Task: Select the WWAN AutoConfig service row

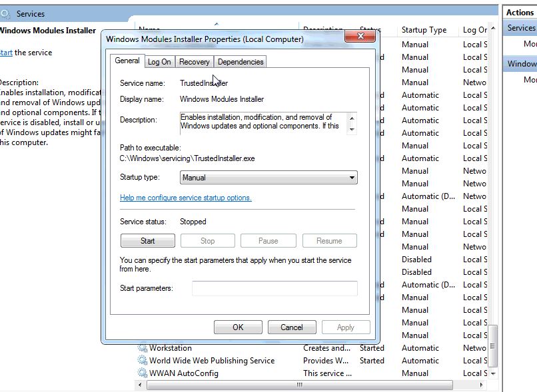Action: pos(312,373)
